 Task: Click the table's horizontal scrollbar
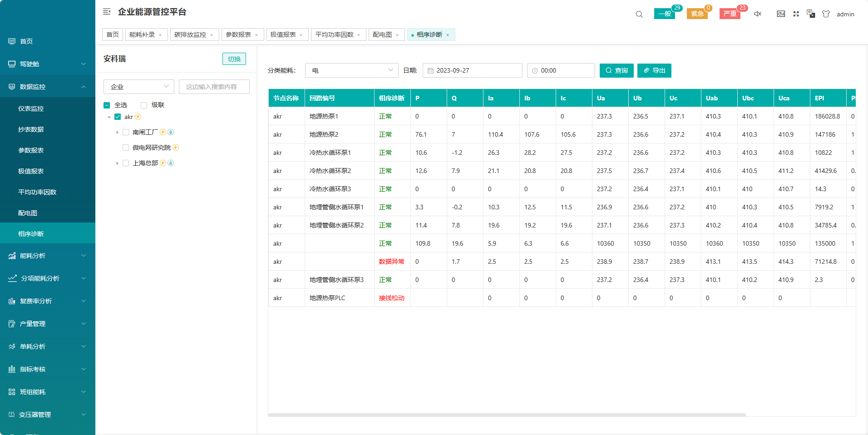click(506, 415)
